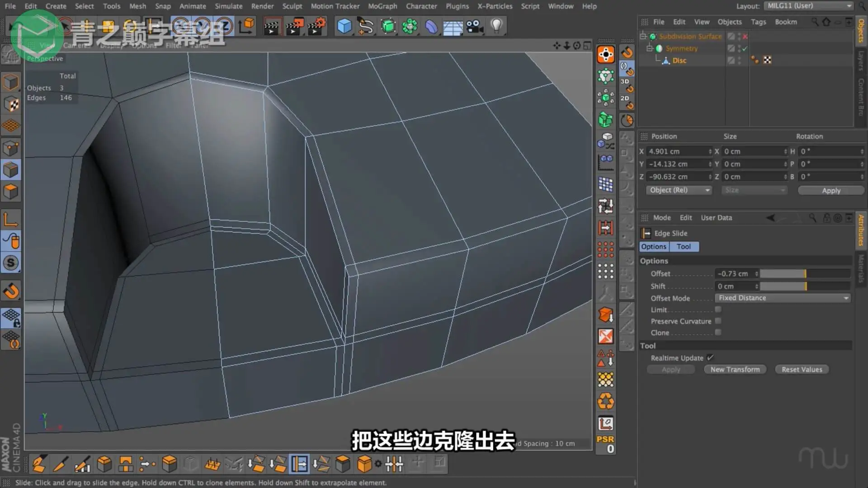The height and width of the screenshot is (488, 868).
Task: Open the disabled Size mode dropdown
Action: 755,190
